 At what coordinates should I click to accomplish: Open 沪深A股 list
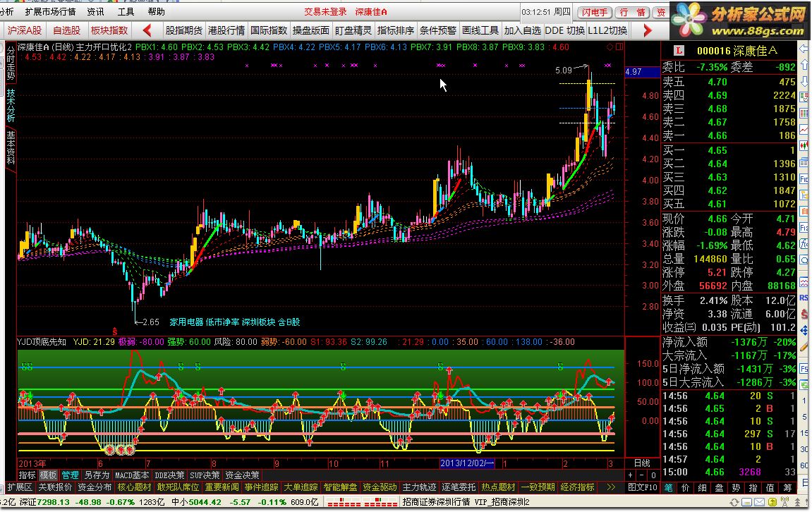point(25,30)
